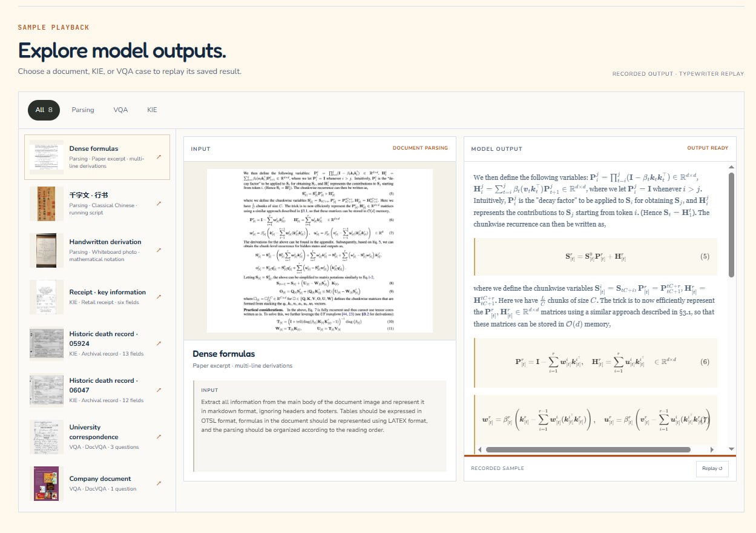This screenshot has width=756, height=533.
Task: Switch to the KIE filter tab
Action: tap(152, 110)
